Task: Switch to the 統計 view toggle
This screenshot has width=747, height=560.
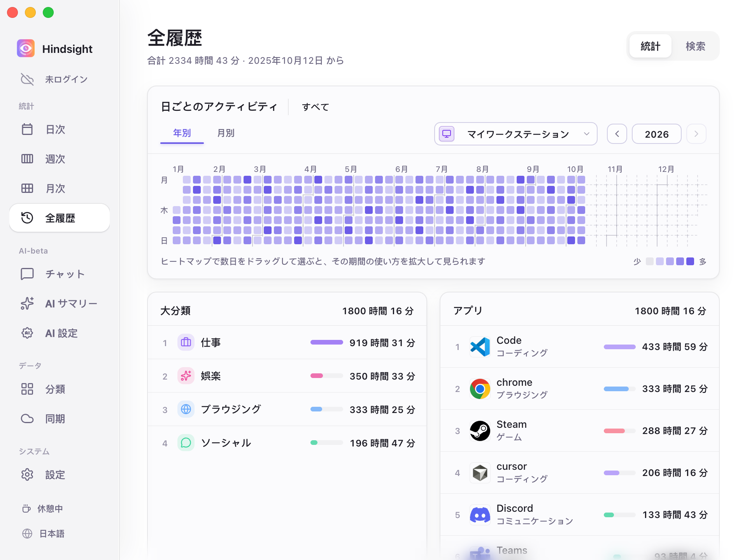Action: pos(650,46)
